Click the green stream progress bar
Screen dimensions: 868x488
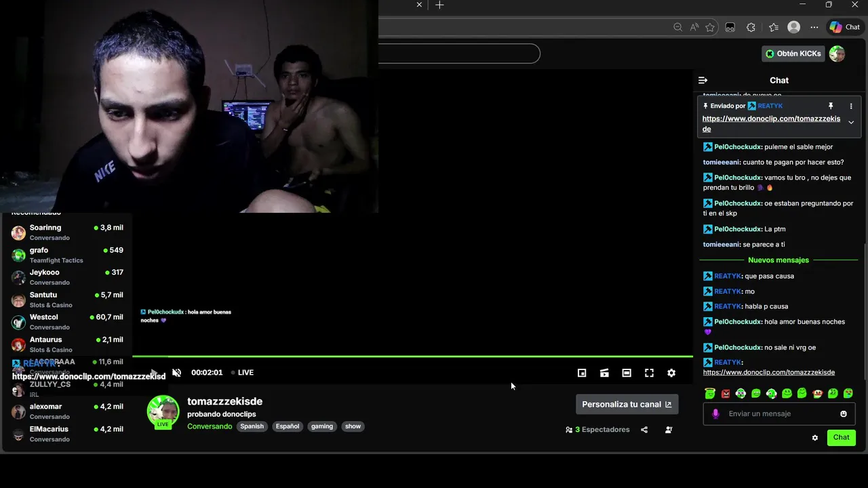412,356
